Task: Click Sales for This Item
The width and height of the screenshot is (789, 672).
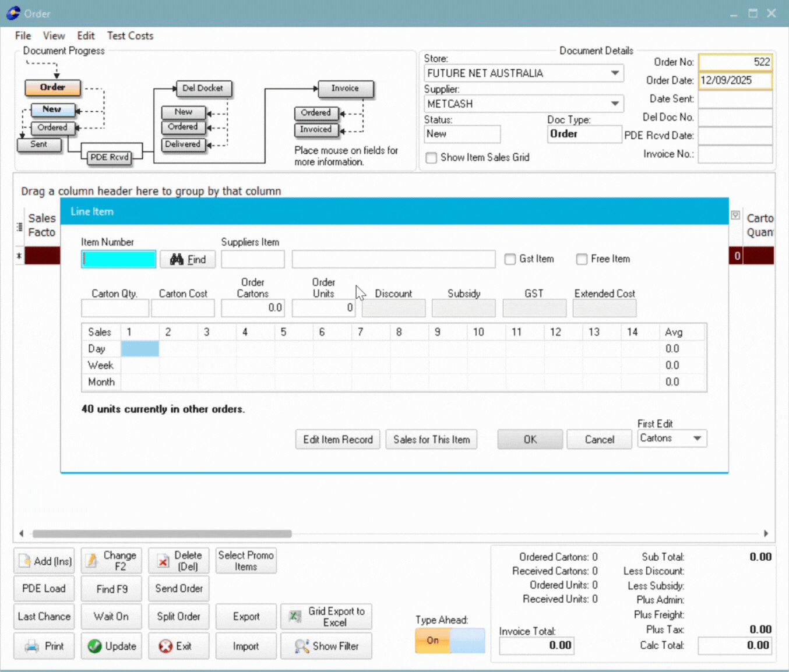Action: coord(431,439)
